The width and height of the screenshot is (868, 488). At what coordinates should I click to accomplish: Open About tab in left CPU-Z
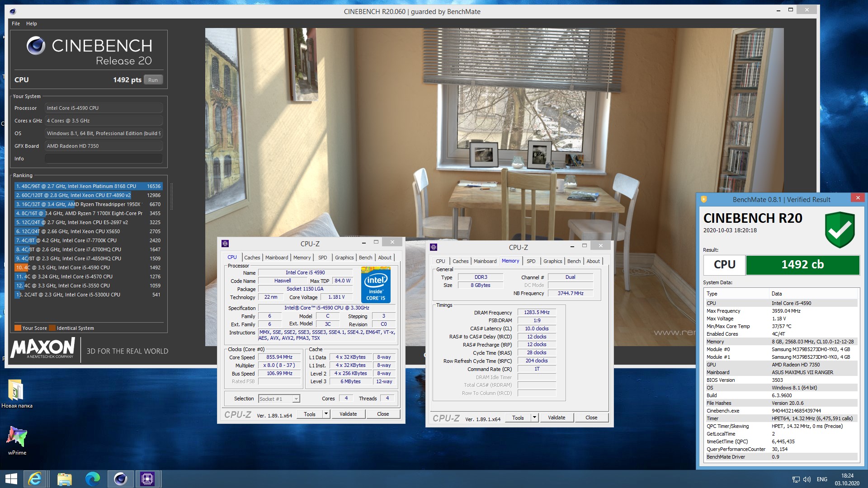[385, 258]
